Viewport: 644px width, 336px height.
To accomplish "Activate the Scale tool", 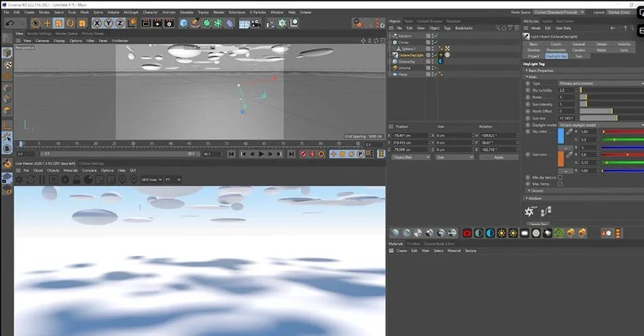I will (58, 24).
